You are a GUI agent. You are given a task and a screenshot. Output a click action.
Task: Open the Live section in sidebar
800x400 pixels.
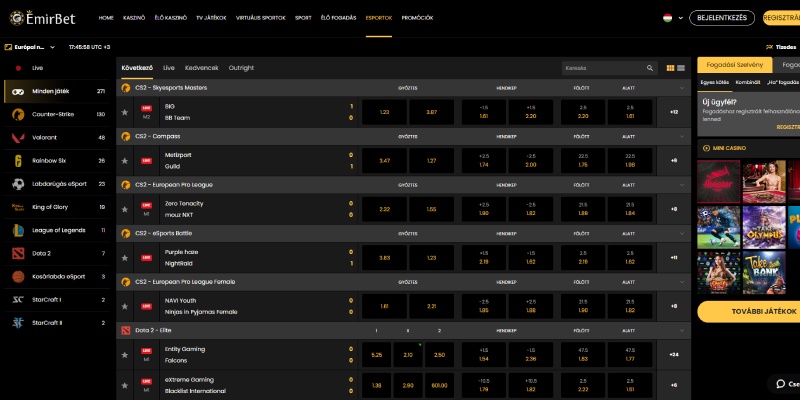57,68
